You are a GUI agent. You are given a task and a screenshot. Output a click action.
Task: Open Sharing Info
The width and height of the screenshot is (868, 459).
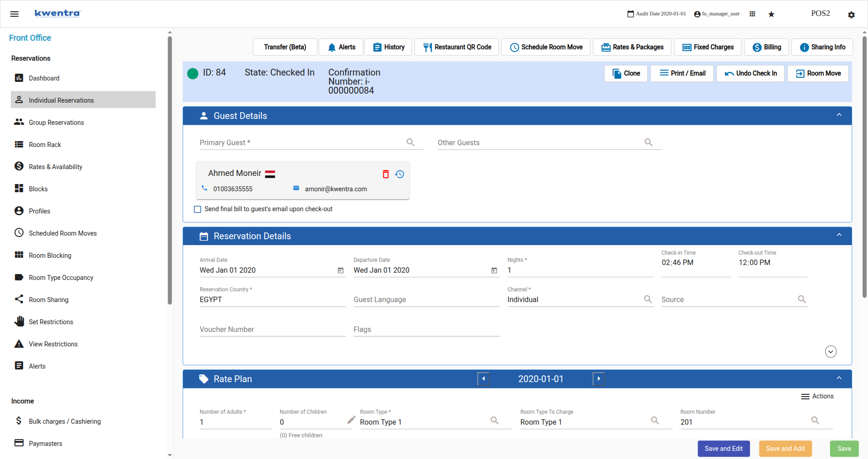(822, 47)
